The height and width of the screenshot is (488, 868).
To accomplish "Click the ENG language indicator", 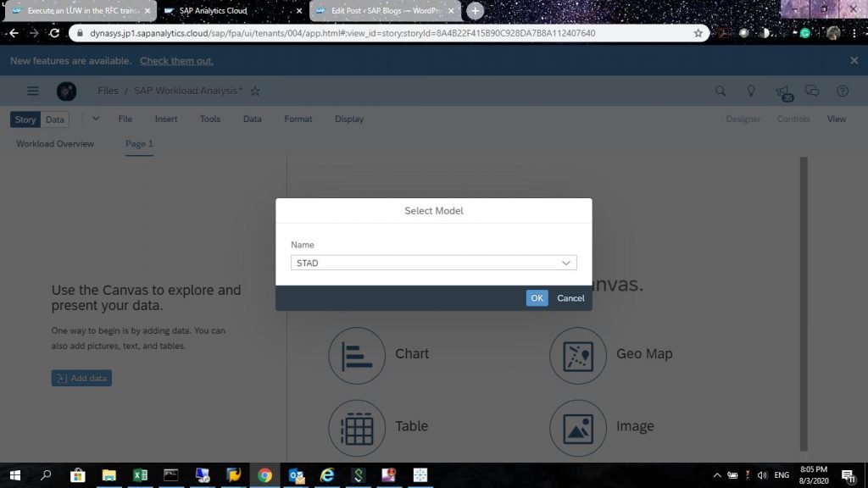I will click(x=782, y=475).
